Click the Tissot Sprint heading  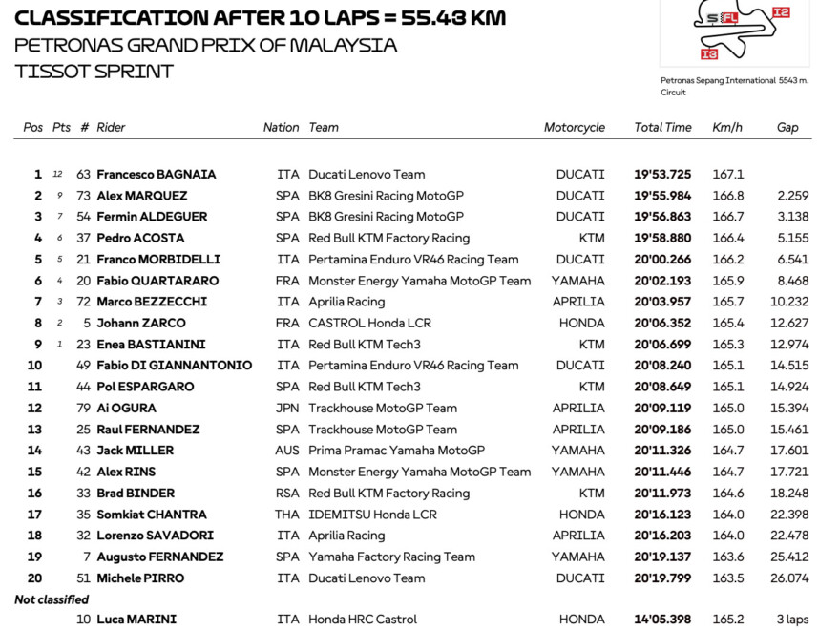(x=94, y=72)
